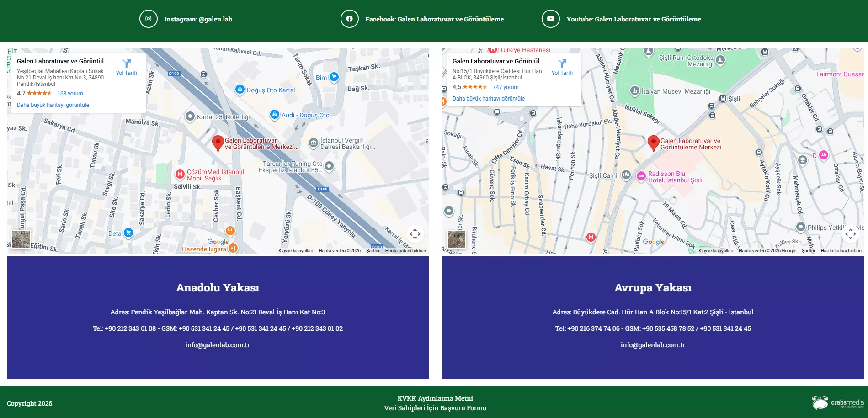Click the Radisson Blu Hotel map marker
The image size is (868, 418).
(641, 176)
